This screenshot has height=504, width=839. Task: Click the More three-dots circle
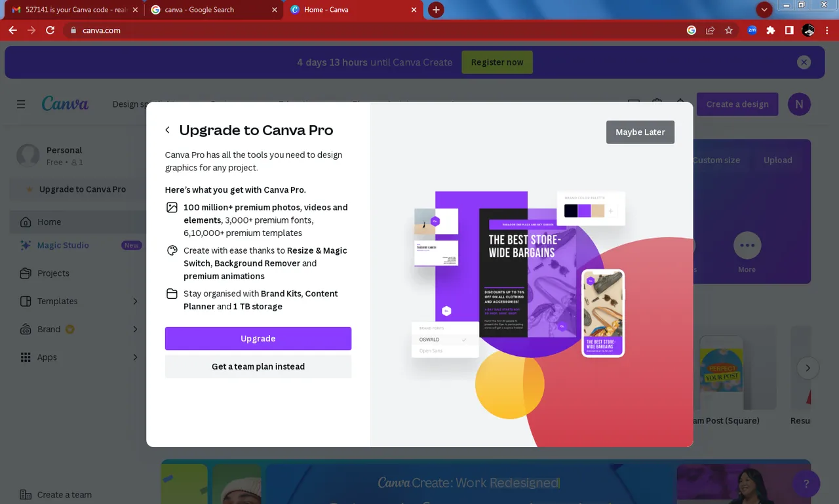pos(747,246)
